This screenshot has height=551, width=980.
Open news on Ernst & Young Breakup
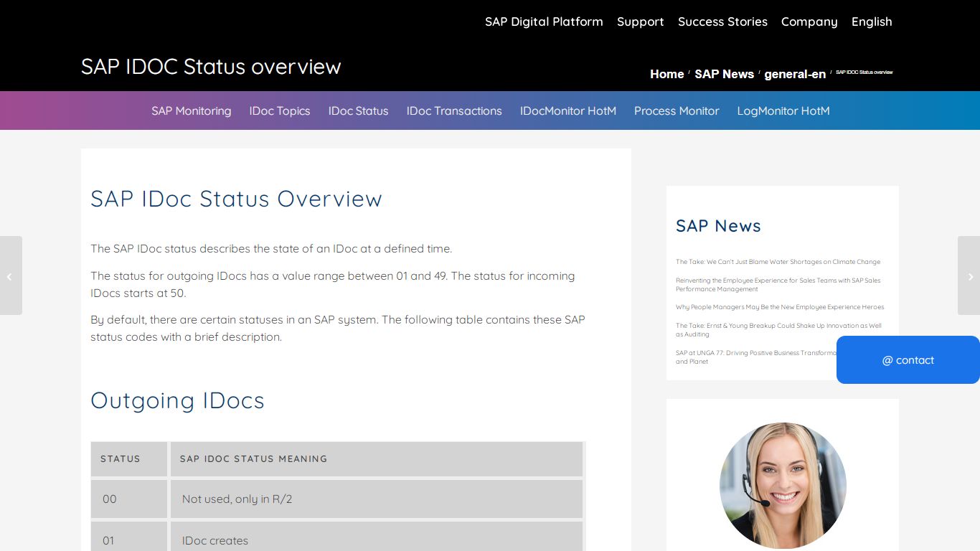[x=778, y=330]
